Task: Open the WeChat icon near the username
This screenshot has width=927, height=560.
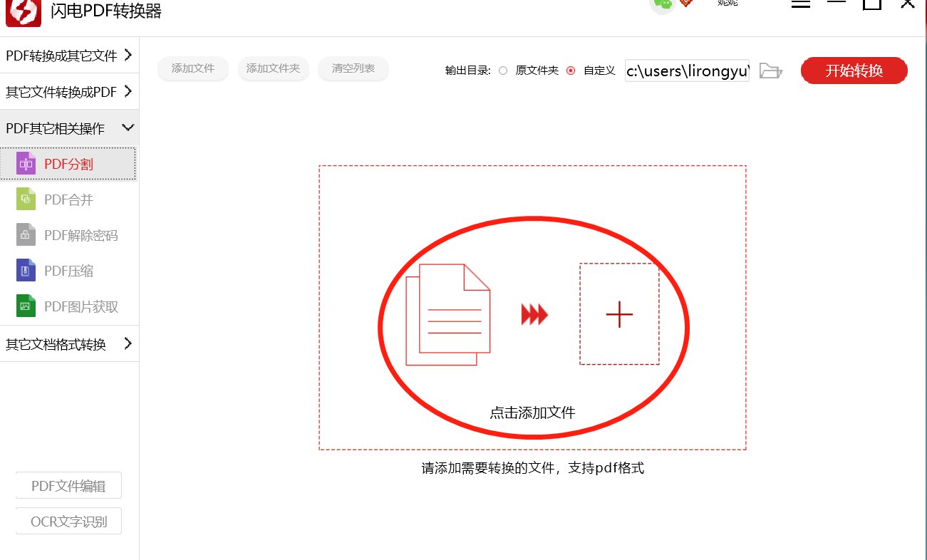Action: [x=662, y=5]
